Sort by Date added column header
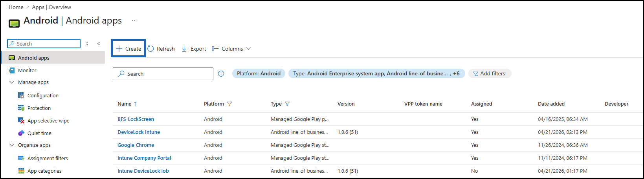Viewport: 644px width, 179px height. coord(551,104)
